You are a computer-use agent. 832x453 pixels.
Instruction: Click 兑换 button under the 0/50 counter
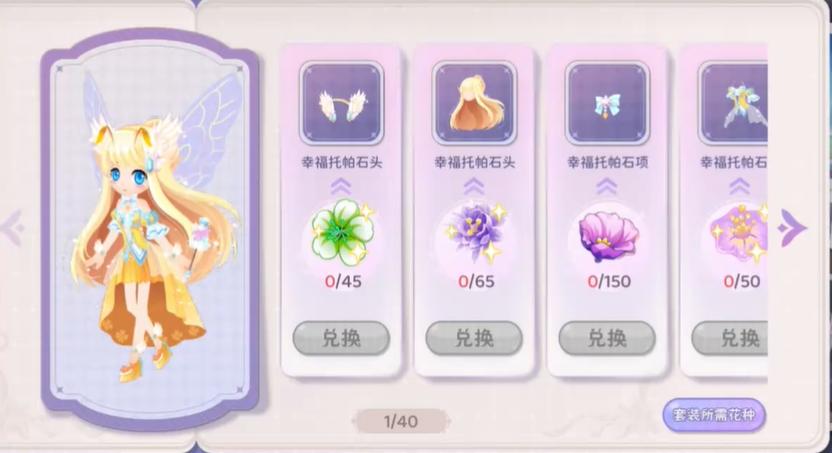point(730,338)
